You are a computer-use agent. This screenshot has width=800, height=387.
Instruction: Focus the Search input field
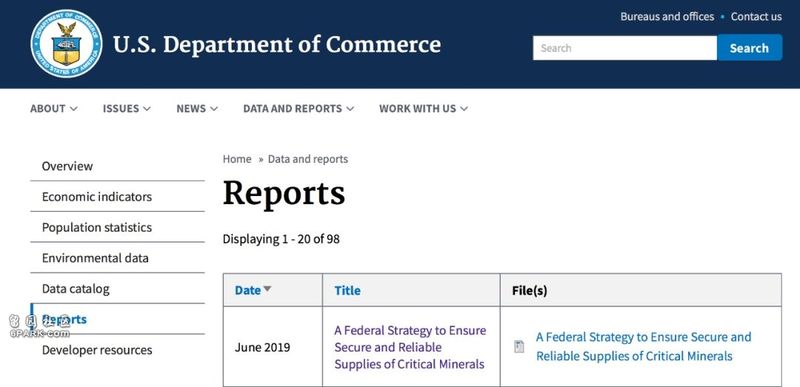[x=625, y=48]
